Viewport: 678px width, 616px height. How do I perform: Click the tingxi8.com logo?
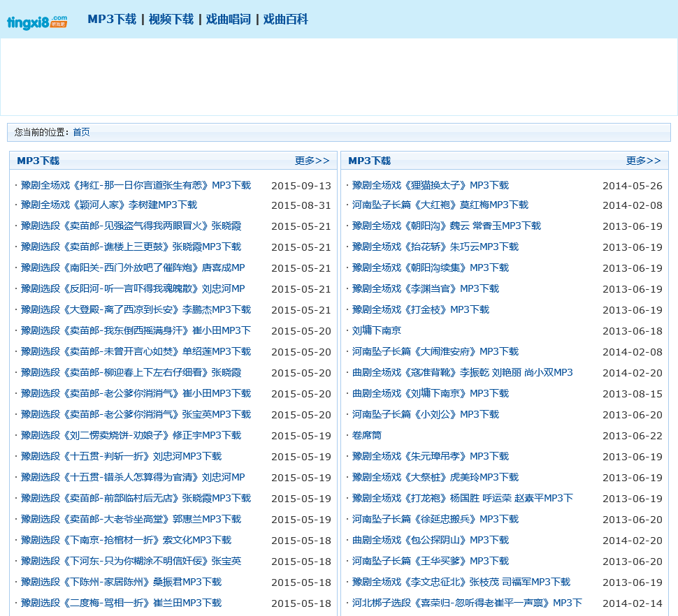point(37,22)
